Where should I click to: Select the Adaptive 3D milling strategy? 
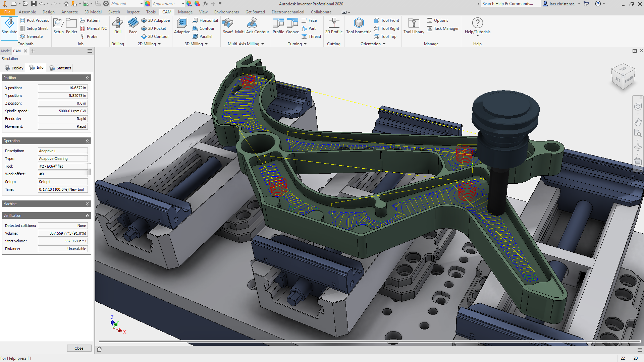click(x=182, y=27)
